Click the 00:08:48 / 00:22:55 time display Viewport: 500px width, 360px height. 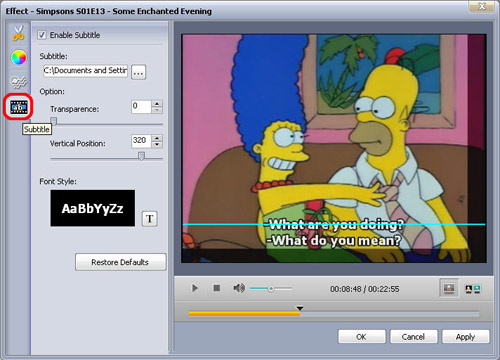(365, 289)
